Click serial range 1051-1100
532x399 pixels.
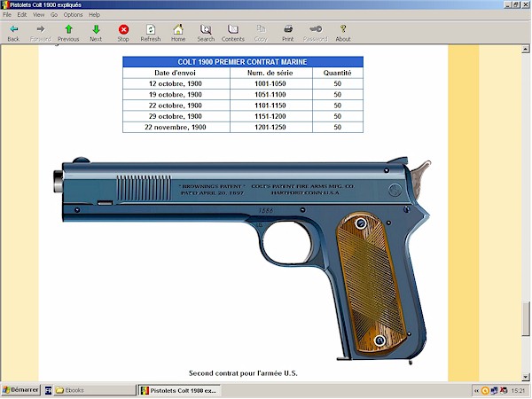coord(270,94)
